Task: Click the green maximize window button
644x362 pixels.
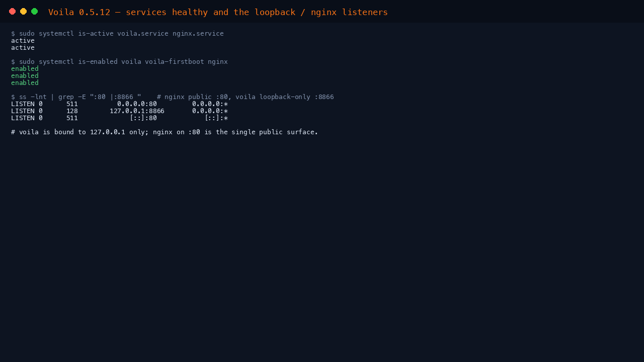Action: pyautogui.click(x=35, y=12)
